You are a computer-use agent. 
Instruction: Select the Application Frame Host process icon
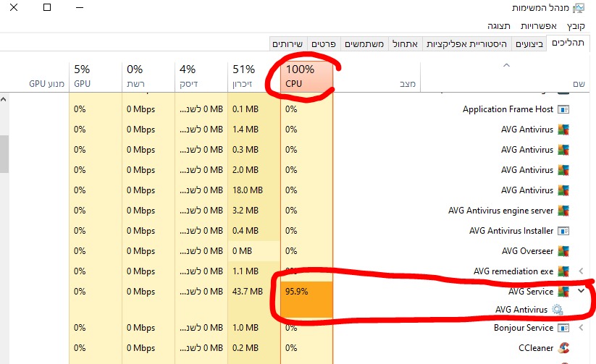(563, 109)
